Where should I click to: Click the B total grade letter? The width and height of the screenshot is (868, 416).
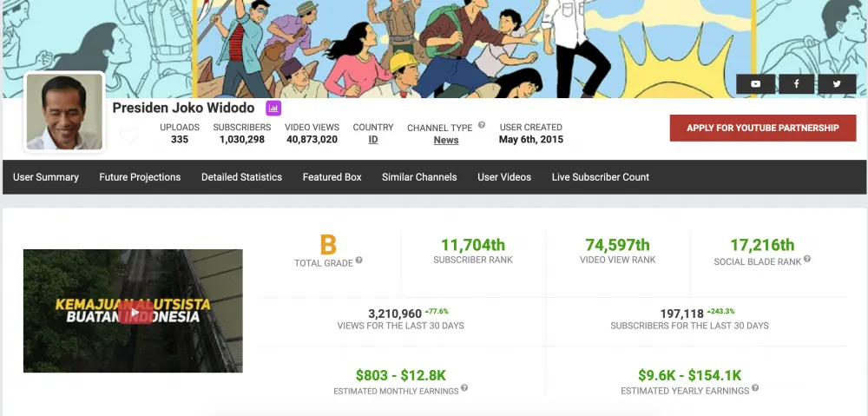coord(328,245)
